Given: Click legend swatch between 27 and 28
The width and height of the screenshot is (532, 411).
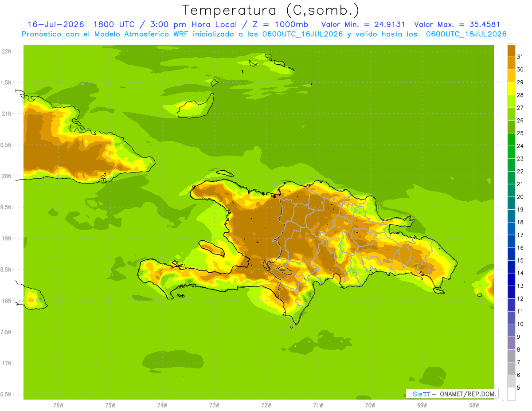Looking at the screenshot, I should tap(511, 101).
